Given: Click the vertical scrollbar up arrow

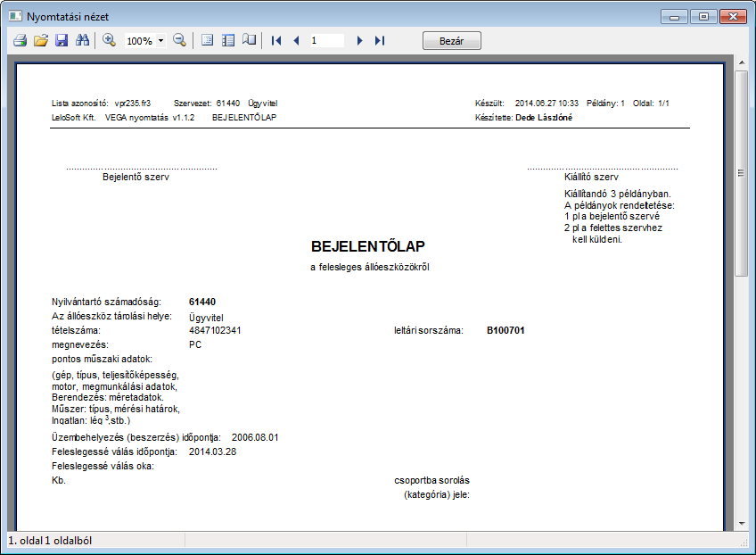Looking at the screenshot, I should coord(742,62).
